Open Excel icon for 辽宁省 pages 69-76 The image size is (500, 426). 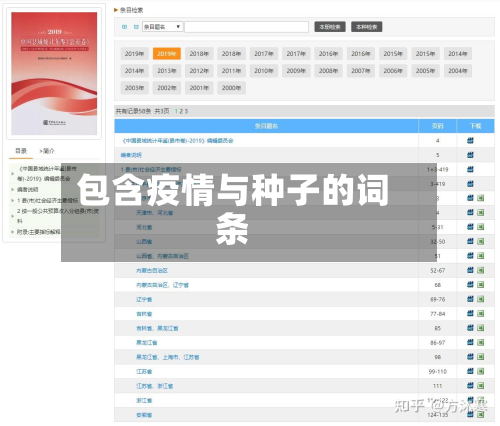pyautogui.click(x=480, y=299)
